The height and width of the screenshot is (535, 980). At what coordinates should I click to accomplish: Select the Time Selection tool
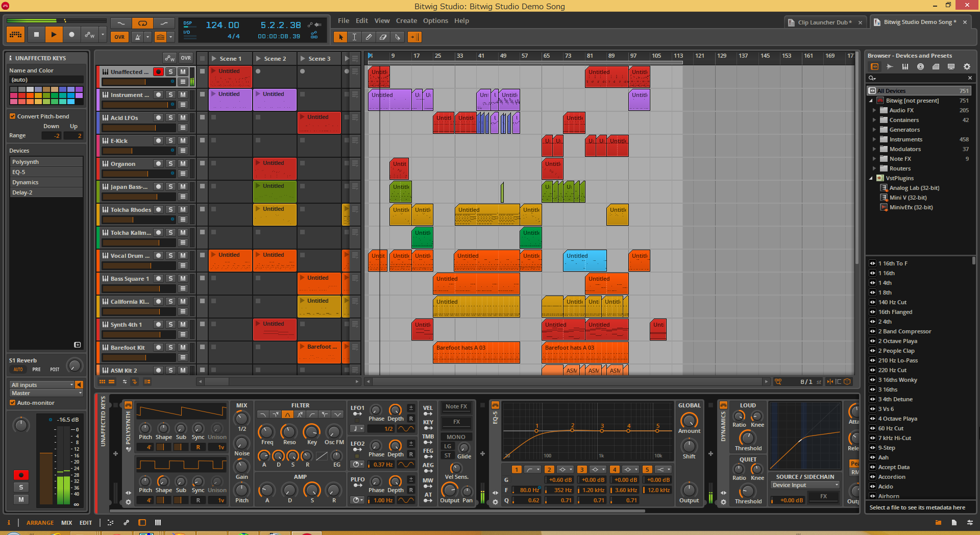pyautogui.click(x=355, y=37)
